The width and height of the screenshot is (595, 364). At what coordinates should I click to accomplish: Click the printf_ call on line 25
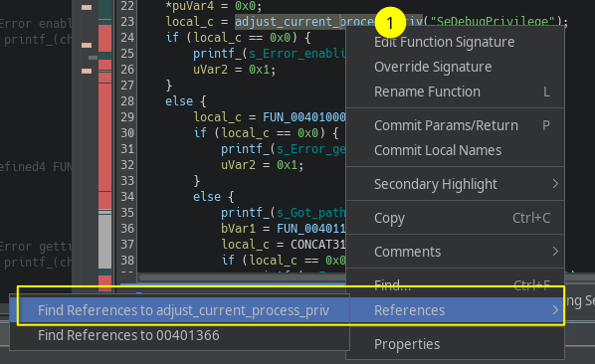[217, 54]
